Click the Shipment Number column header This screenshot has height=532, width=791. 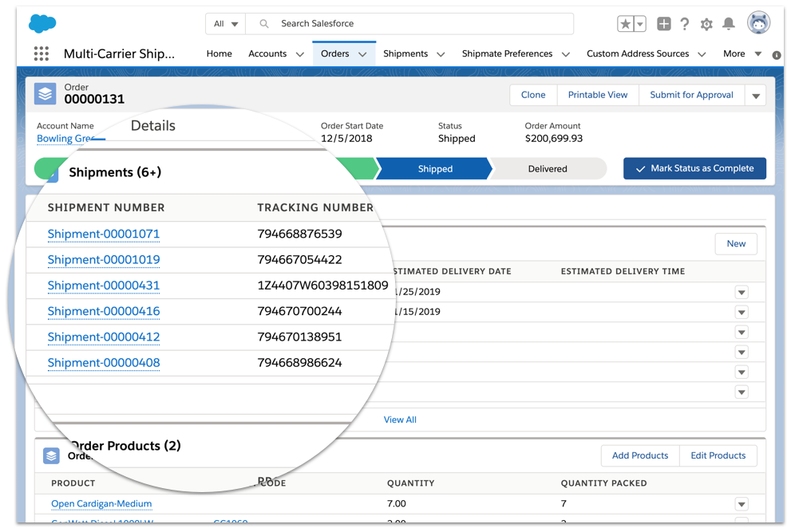[106, 207]
